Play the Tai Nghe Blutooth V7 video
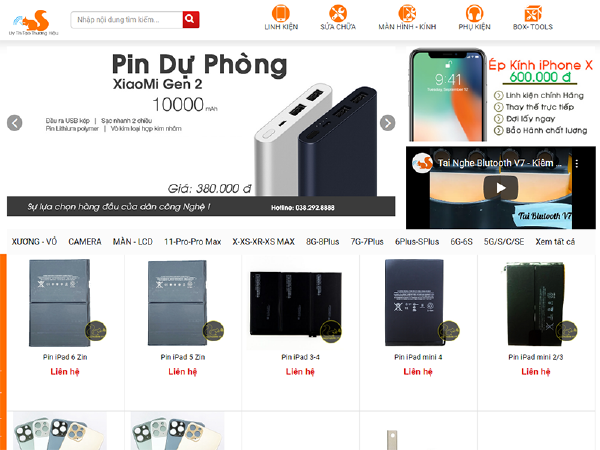This screenshot has width=600, height=450. point(501,188)
